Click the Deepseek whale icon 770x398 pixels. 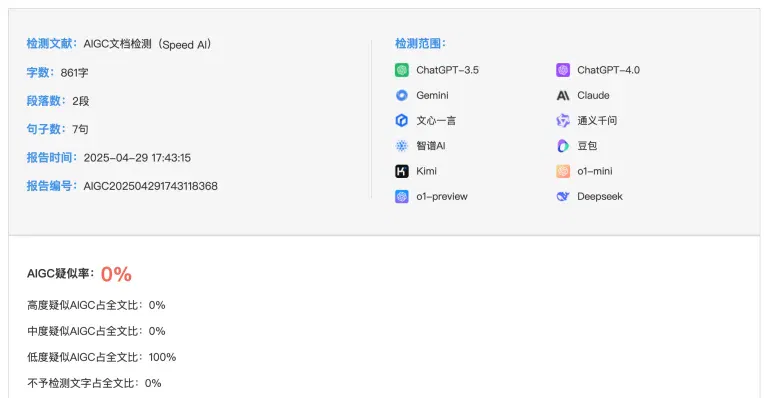(x=563, y=197)
